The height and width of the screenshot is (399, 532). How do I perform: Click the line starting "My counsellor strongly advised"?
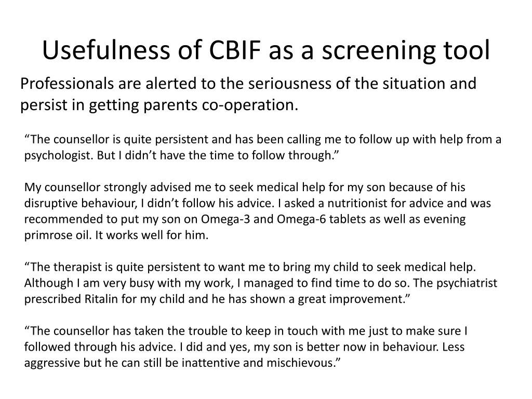click(245, 187)
